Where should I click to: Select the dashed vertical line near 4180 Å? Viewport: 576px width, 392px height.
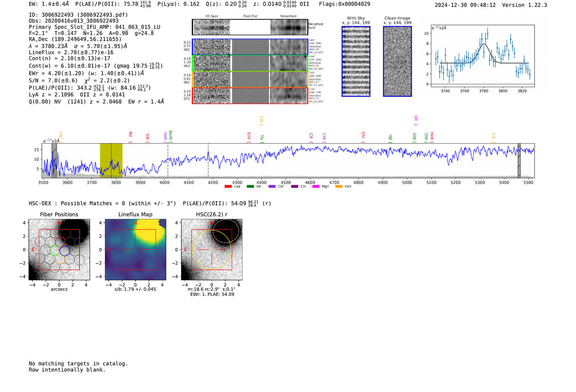(208, 160)
